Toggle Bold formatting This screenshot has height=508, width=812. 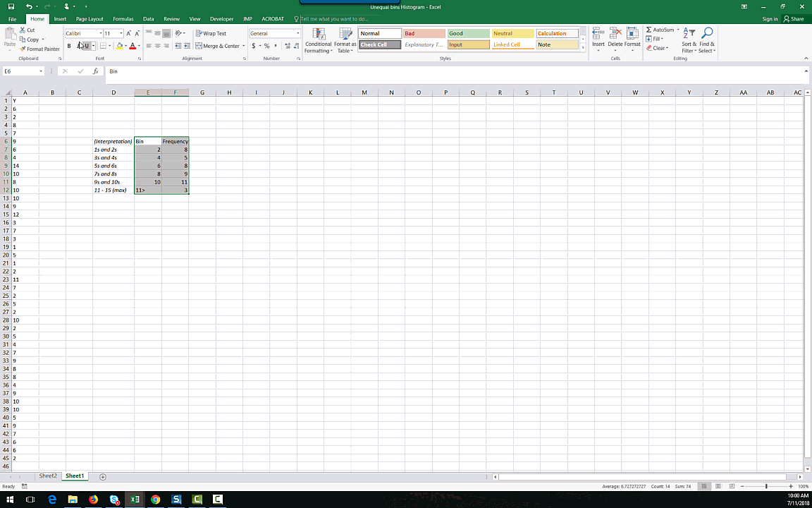[69, 46]
